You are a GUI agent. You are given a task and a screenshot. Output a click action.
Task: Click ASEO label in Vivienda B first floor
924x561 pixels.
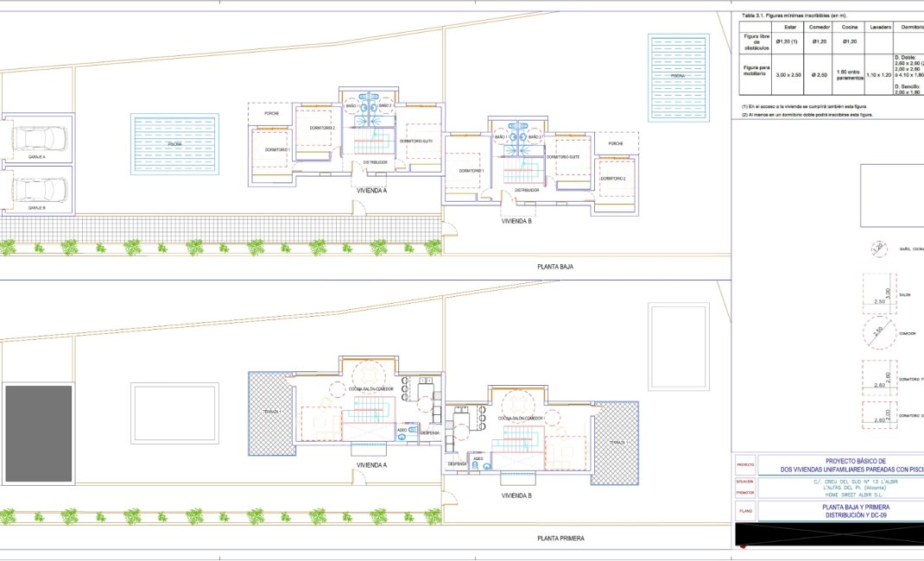pyautogui.click(x=478, y=458)
